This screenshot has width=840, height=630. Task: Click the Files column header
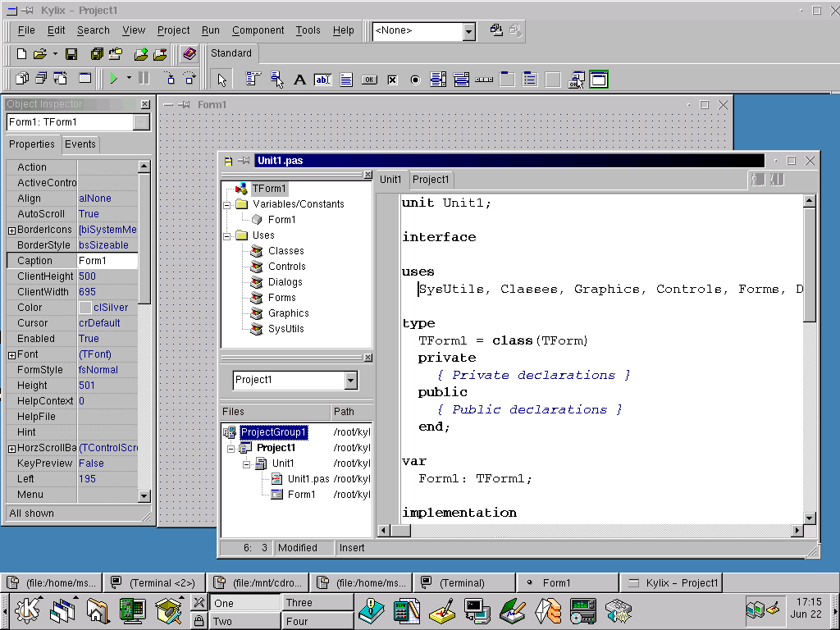[x=276, y=412]
